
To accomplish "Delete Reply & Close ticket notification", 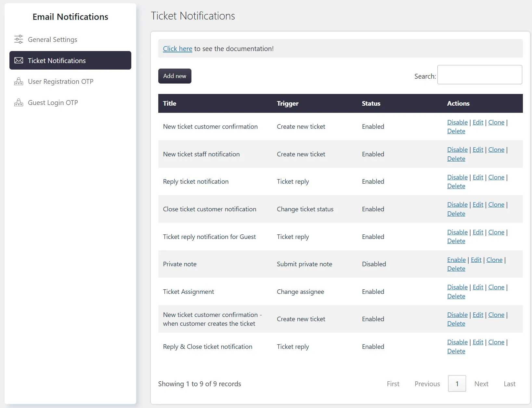I will pyautogui.click(x=456, y=351).
